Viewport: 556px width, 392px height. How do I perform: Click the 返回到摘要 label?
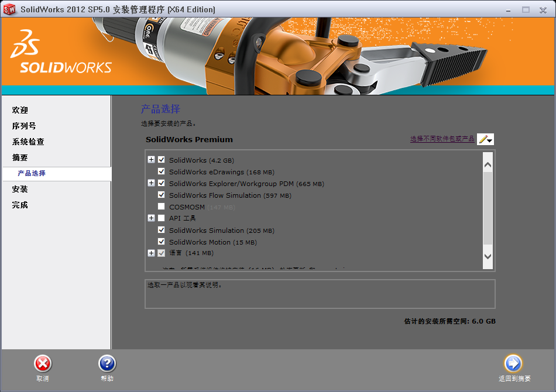(514, 379)
